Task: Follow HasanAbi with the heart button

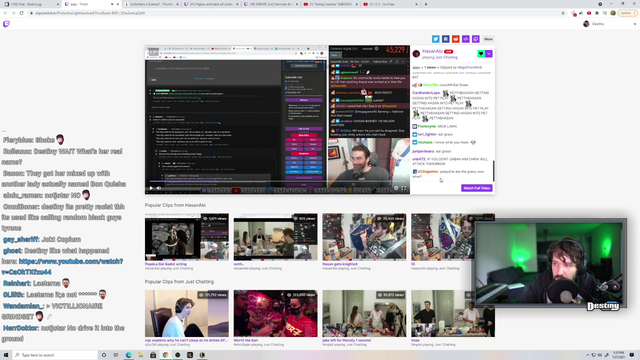Action: [x=481, y=54]
